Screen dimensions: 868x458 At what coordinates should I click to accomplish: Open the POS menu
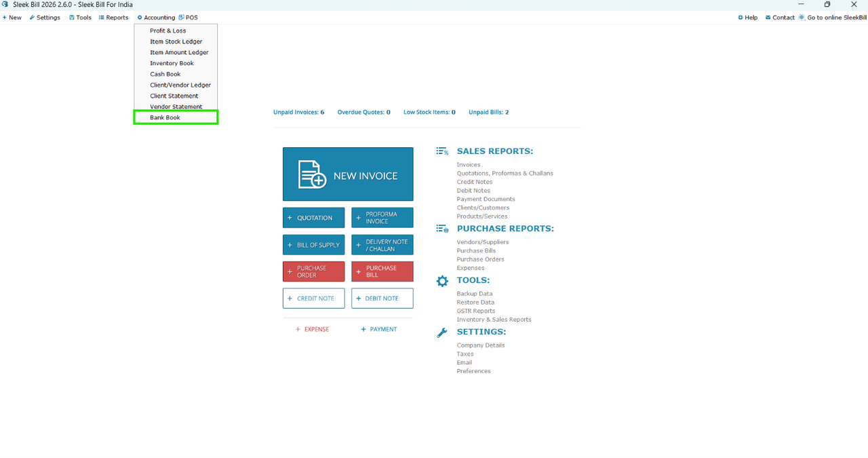tap(189, 18)
